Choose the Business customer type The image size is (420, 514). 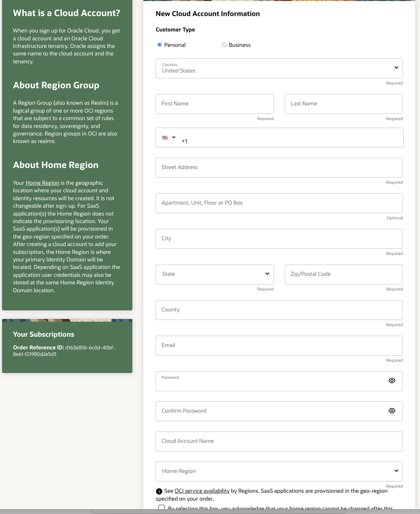click(x=224, y=44)
